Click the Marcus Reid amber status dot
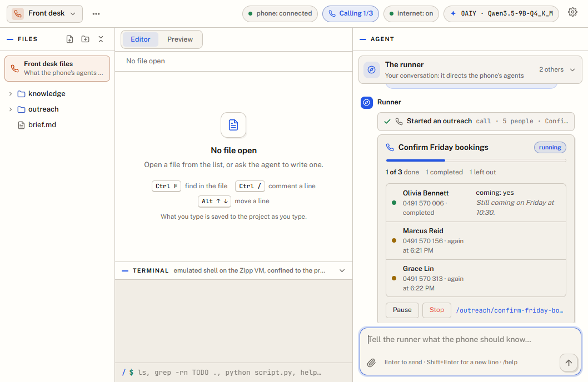Image resolution: width=588 pixels, height=382 pixels. (x=393, y=240)
